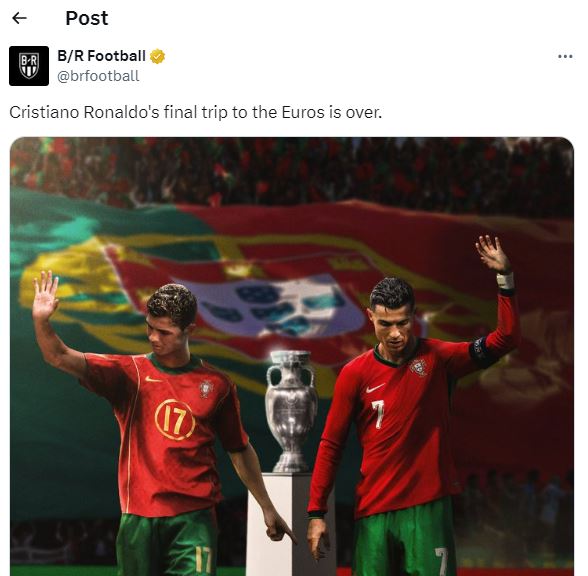
Task: Click the Euro trophy in the image
Action: coord(291,411)
